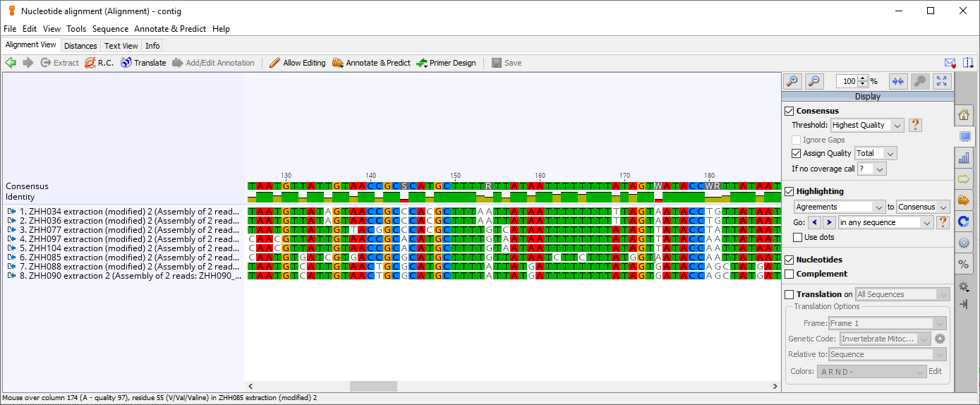Open Annotate & Predict toolbar button
This screenshot has height=405, width=980.
pyautogui.click(x=371, y=63)
